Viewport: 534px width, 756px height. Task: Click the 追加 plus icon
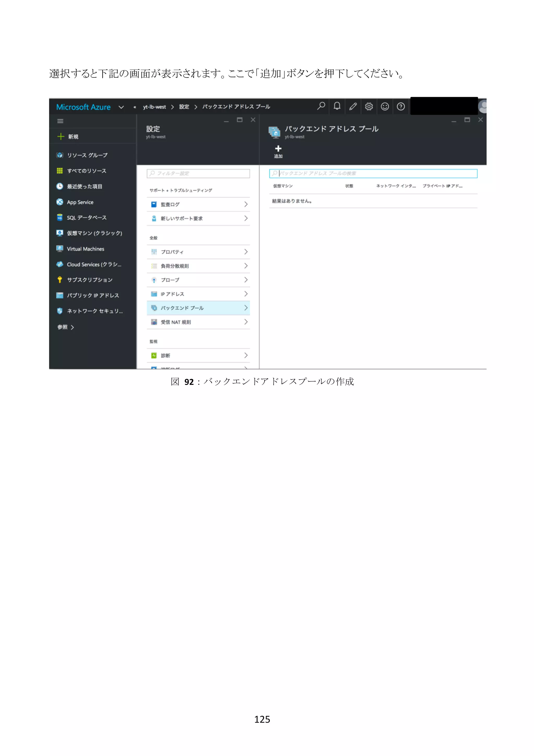pyautogui.click(x=278, y=149)
